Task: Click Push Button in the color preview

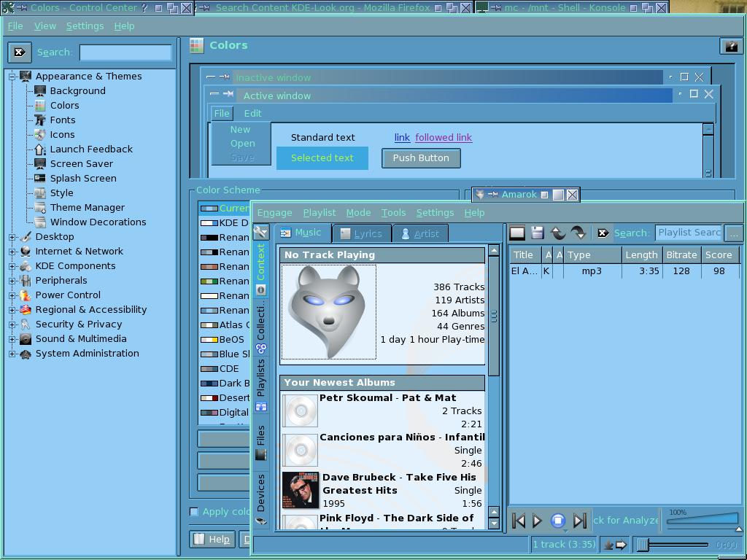Action: click(421, 158)
